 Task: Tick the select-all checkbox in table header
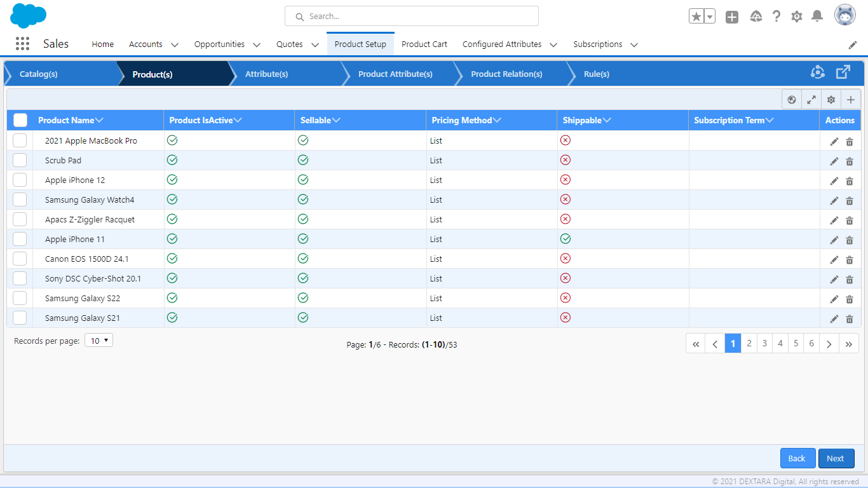coord(20,119)
